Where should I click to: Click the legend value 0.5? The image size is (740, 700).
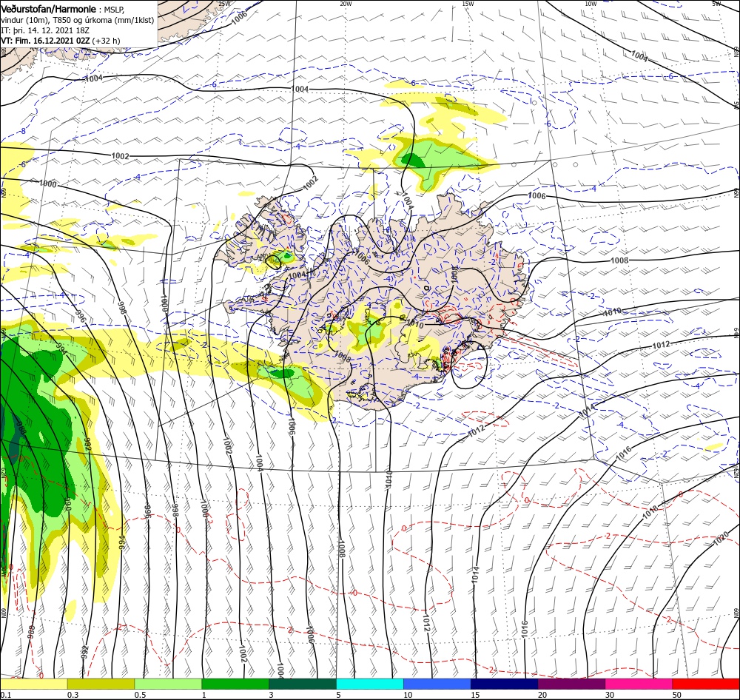140,695
